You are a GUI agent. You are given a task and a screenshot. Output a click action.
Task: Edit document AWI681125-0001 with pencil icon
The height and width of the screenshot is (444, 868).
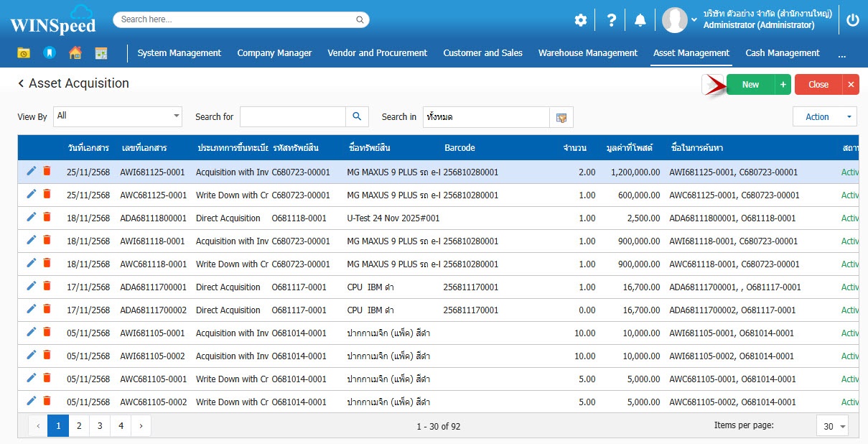(31, 171)
